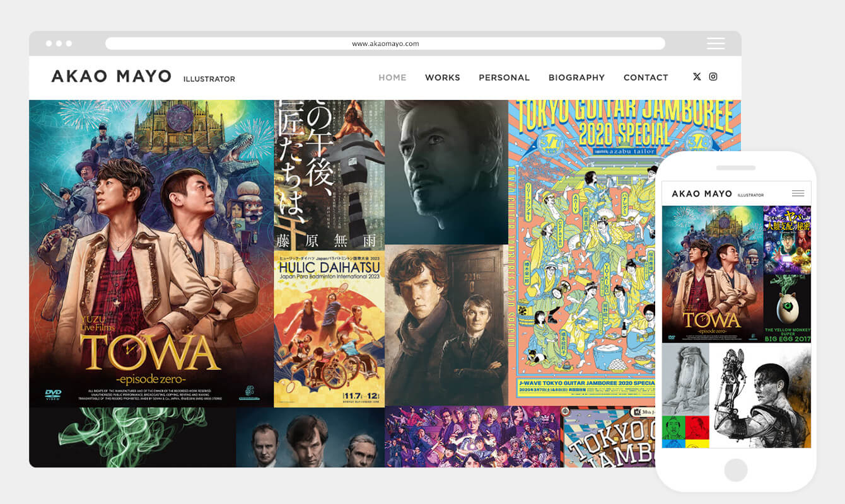The image size is (845, 504).
Task: Tap the BIG EGG 2017 poster on phone
Action: click(x=787, y=309)
